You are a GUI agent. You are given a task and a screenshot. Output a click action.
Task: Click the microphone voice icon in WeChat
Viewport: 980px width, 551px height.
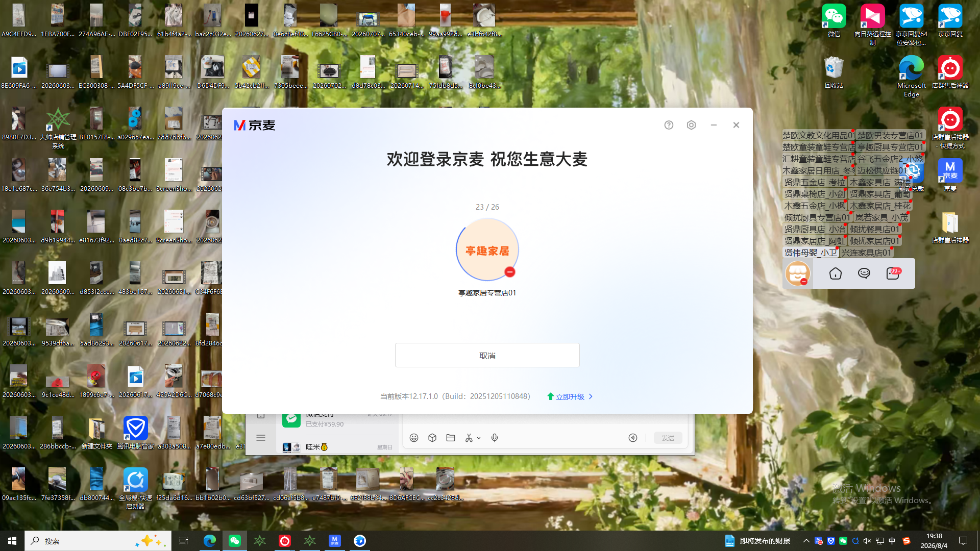[495, 438]
